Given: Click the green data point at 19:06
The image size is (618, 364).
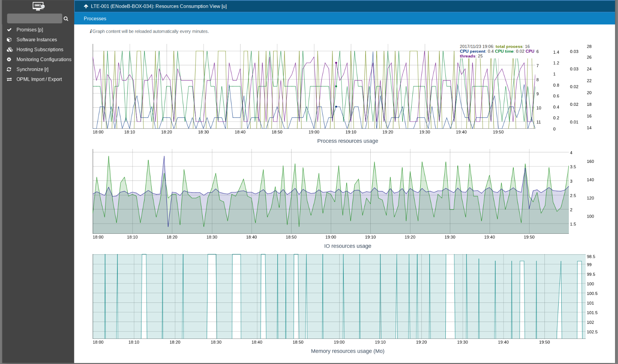Looking at the screenshot, I should coord(336,86).
